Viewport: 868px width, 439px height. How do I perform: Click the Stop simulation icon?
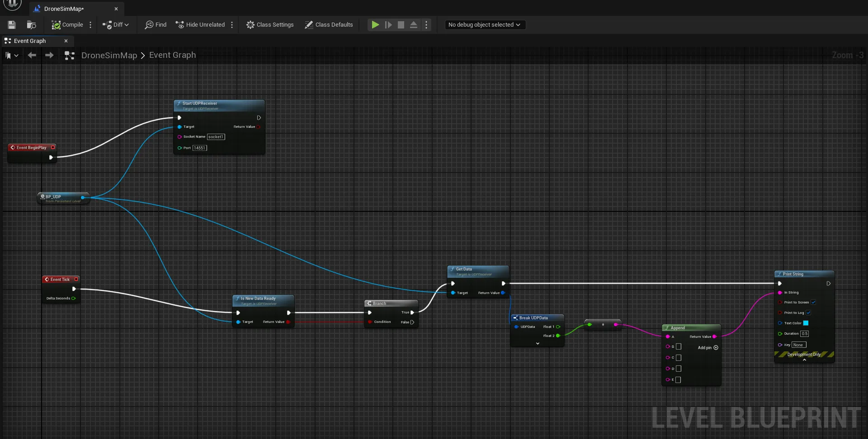click(x=401, y=25)
